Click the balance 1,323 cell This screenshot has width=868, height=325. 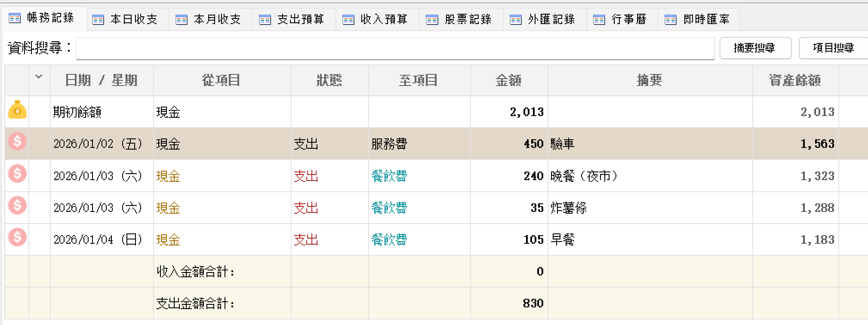point(796,176)
